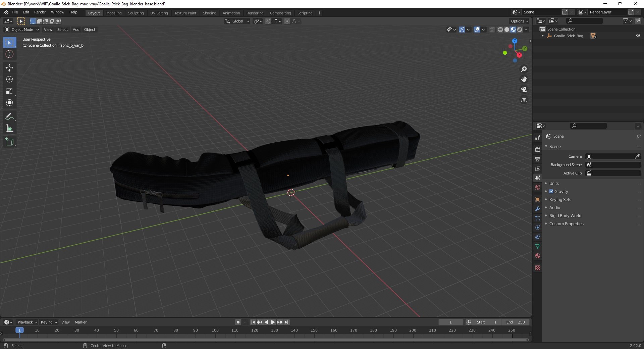Activate the Move tool
This screenshot has height=349, width=644.
pyautogui.click(x=9, y=68)
